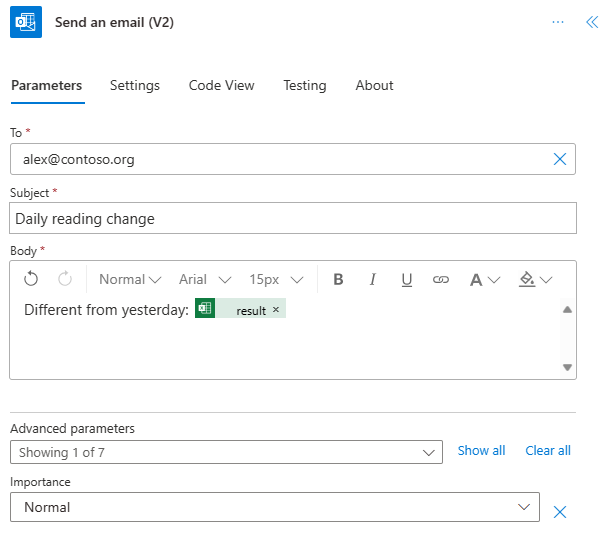604x536 pixels.
Task: Switch to the About tab
Action: (x=374, y=85)
